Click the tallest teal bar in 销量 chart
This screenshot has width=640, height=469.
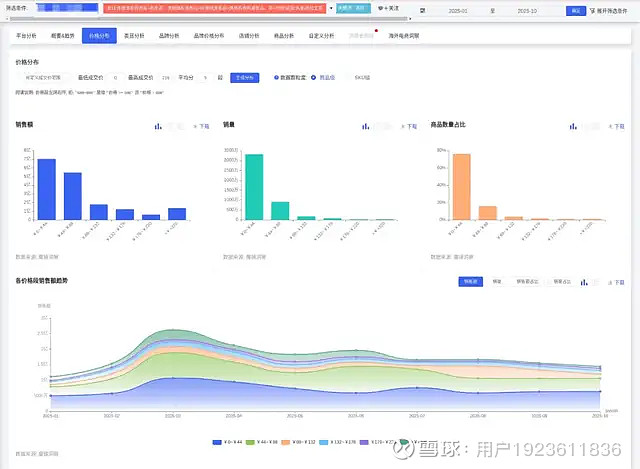coord(254,187)
